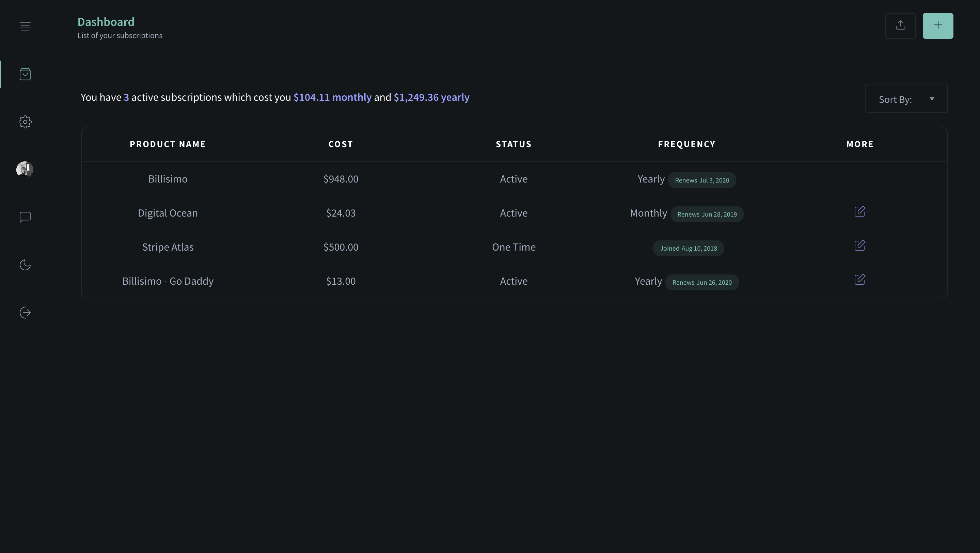Edit the Stripe Atlas entry
This screenshot has height=553, width=980.
(x=859, y=246)
